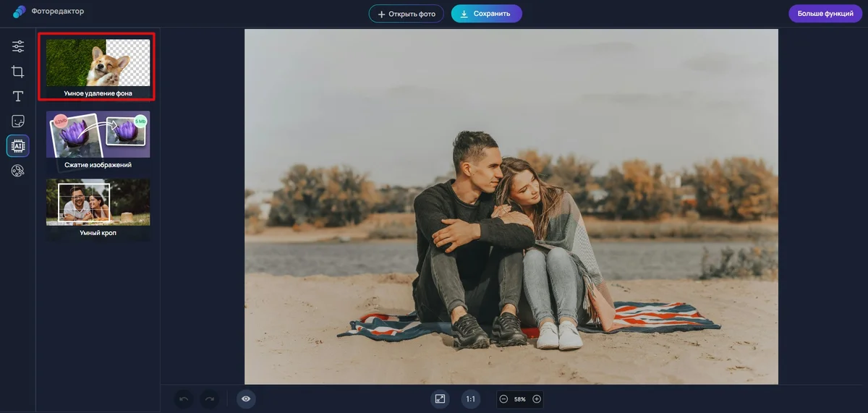Image resolution: width=868 pixels, height=413 pixels.
Task: Fit the image to screen
Action: point(440,399)
